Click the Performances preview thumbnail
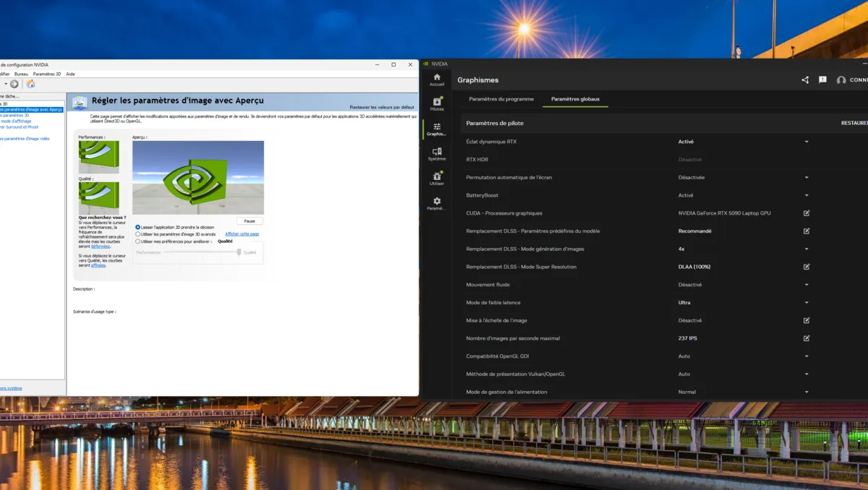The width and height of the screenshot is (868, 490). (x=98, y=156)
